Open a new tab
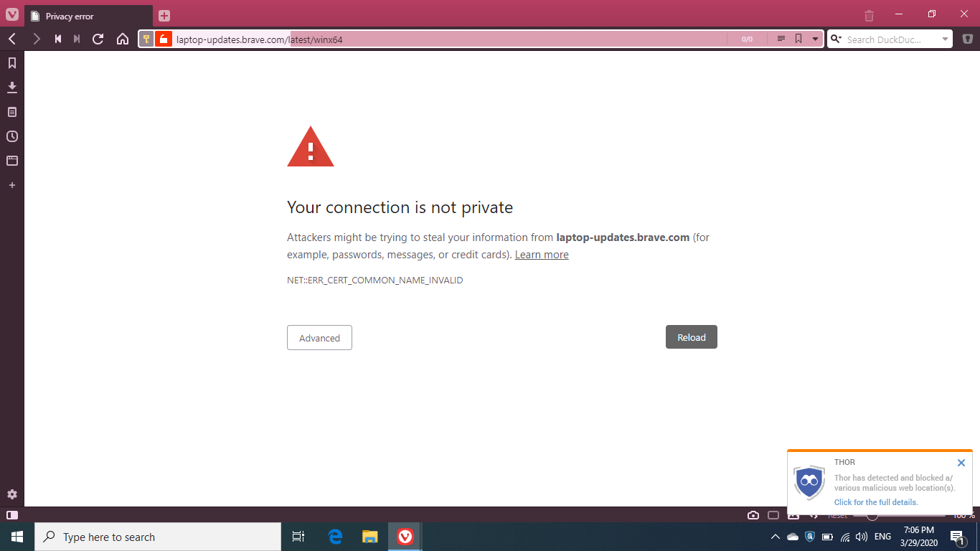Image resolution: width=980 pixels, height=551 pixels. (x=164, y=16)
